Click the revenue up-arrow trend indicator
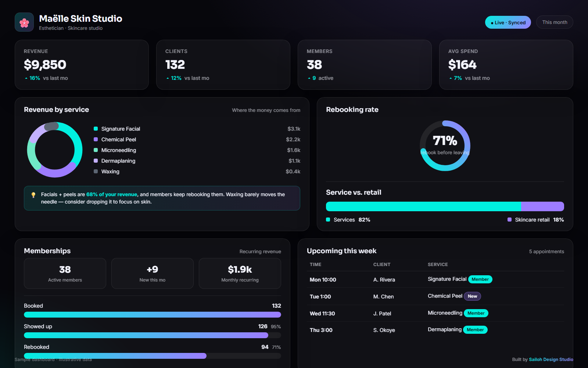Viewport: 588px width, 368px height. coord(26,78)
